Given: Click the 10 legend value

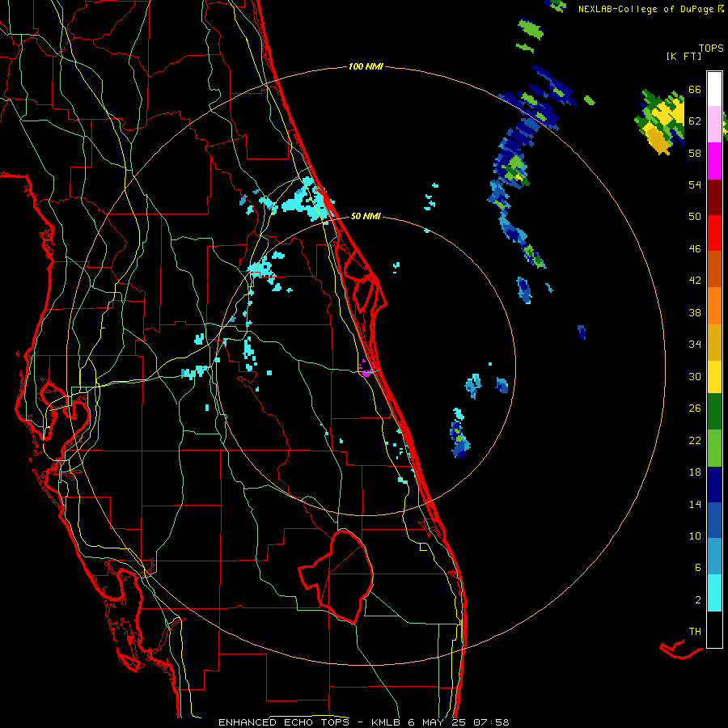Looking at the screenshot, I should pyautogui.click(x=695, y=535).
